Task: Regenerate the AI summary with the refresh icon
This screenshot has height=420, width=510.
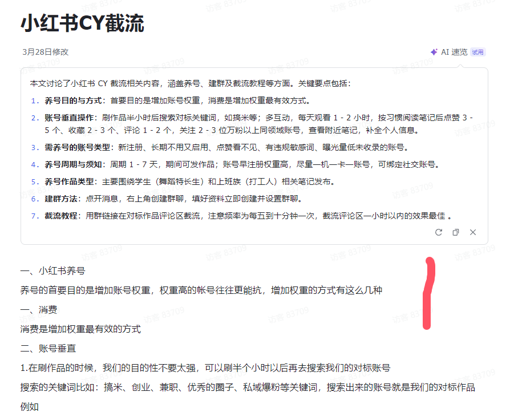Action: pos(439,232)
